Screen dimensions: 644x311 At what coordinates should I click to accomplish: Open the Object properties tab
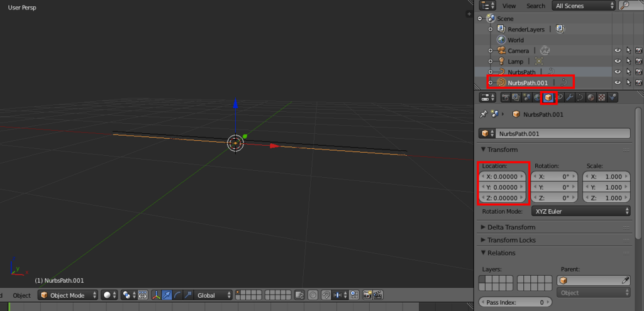[548, 97]
